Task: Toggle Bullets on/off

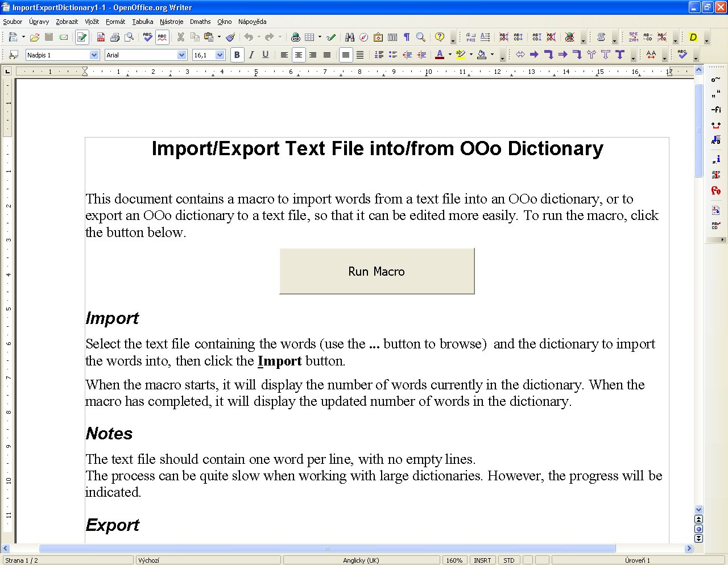Action: 393,55
